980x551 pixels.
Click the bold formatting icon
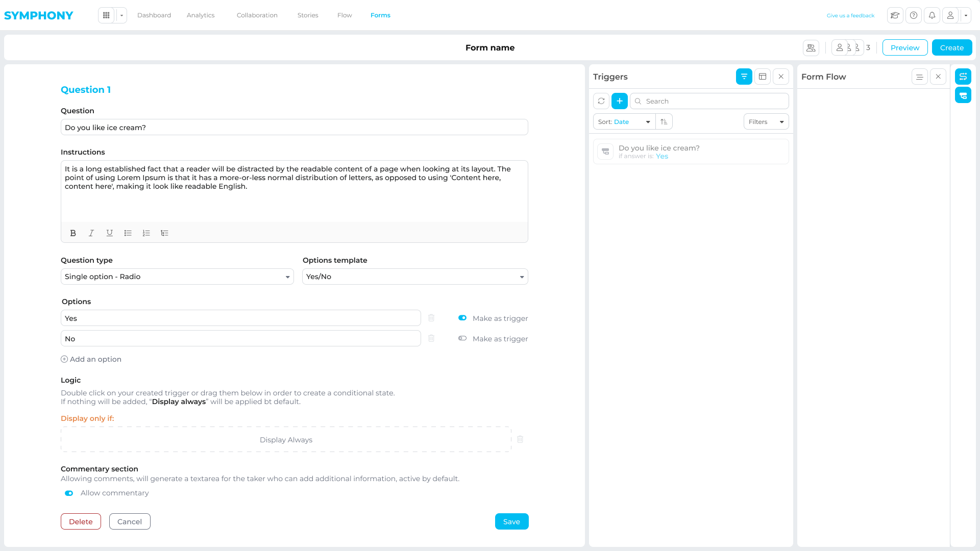(73, 233)
